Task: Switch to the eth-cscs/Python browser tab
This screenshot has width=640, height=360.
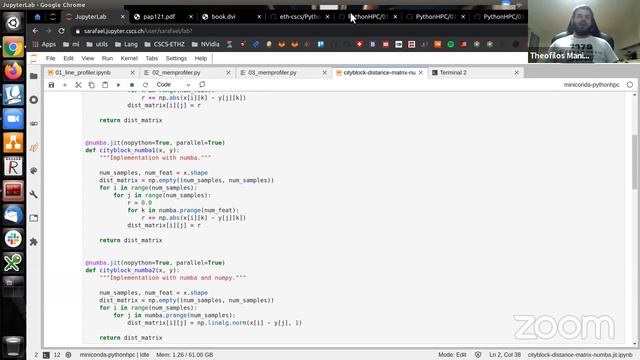Action: click(x=300, y=17)
